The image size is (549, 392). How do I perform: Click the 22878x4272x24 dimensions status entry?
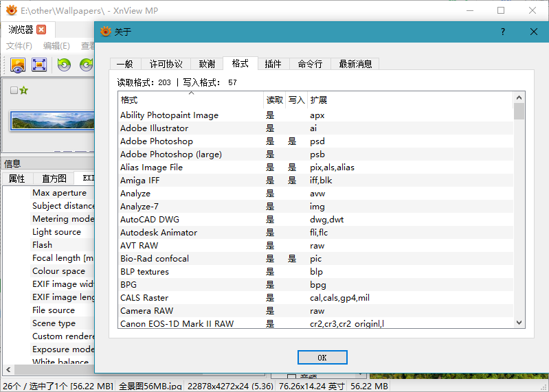click(230, 386)
